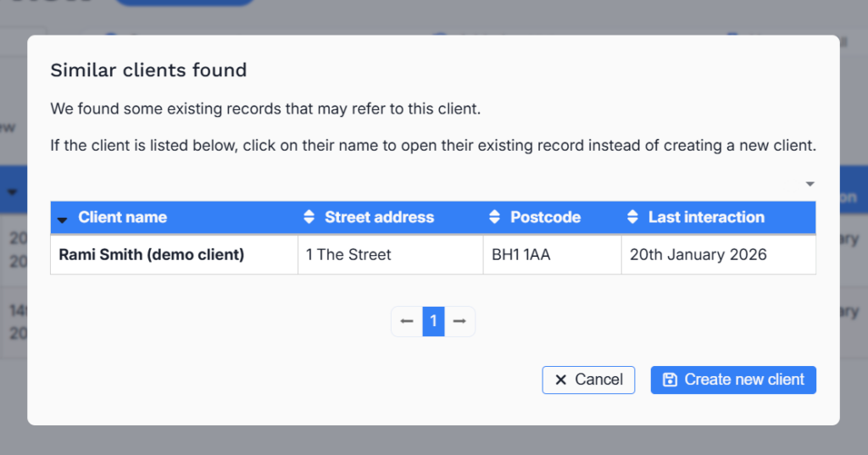Click the Postcode column sort icon
The image size is (868, 455).
coord(494,218)
